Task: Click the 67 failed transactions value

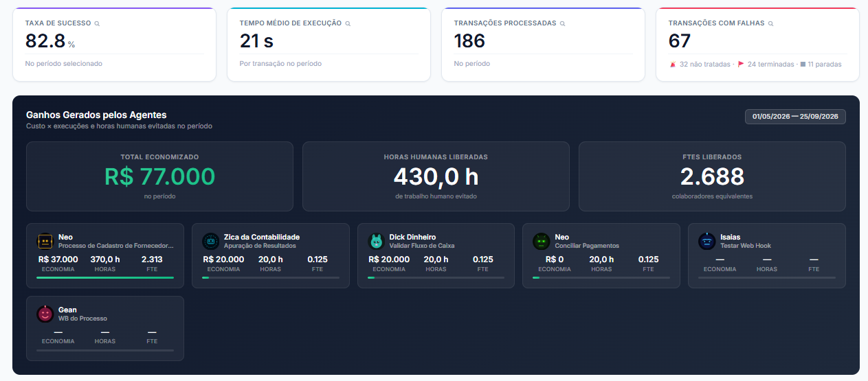Action: [680, 41]
